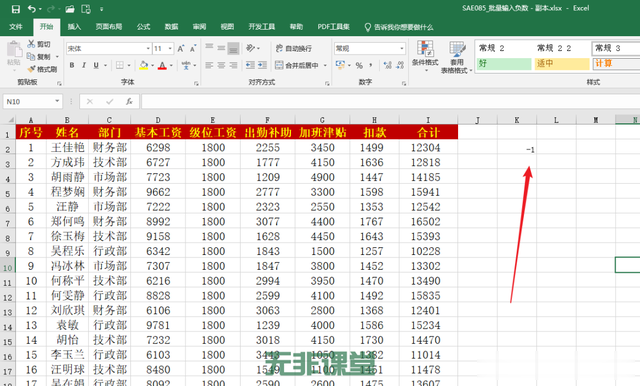Expand the underline style dropdown arrow

tap(105, 65)
